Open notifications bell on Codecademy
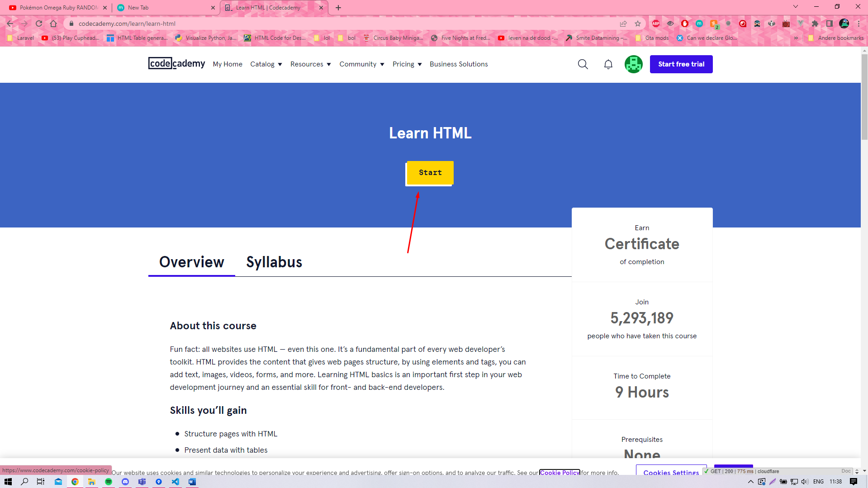The height and width of the screenshot is (488, 868). (x=608, y=64)
